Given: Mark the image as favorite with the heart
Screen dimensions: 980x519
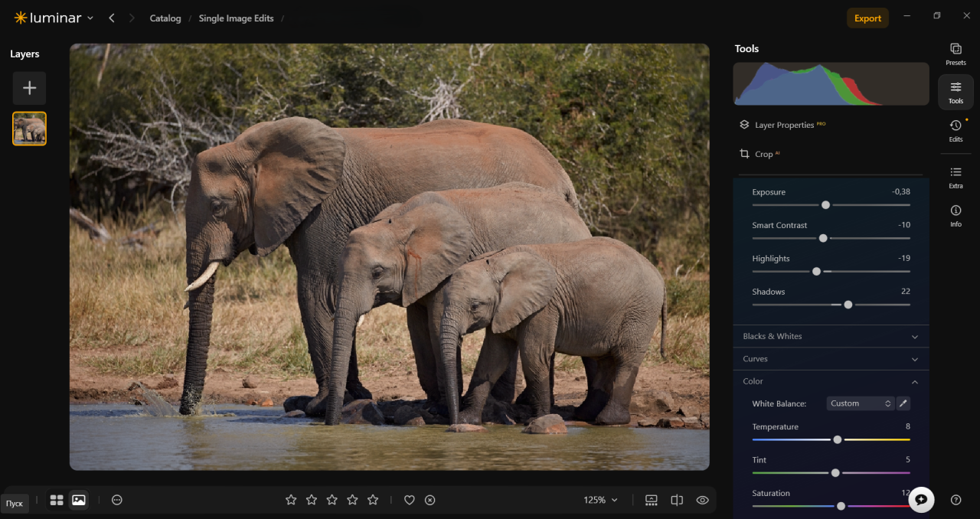Looking at the screenshot, I should pyautogui.click(x=410, y=500).
